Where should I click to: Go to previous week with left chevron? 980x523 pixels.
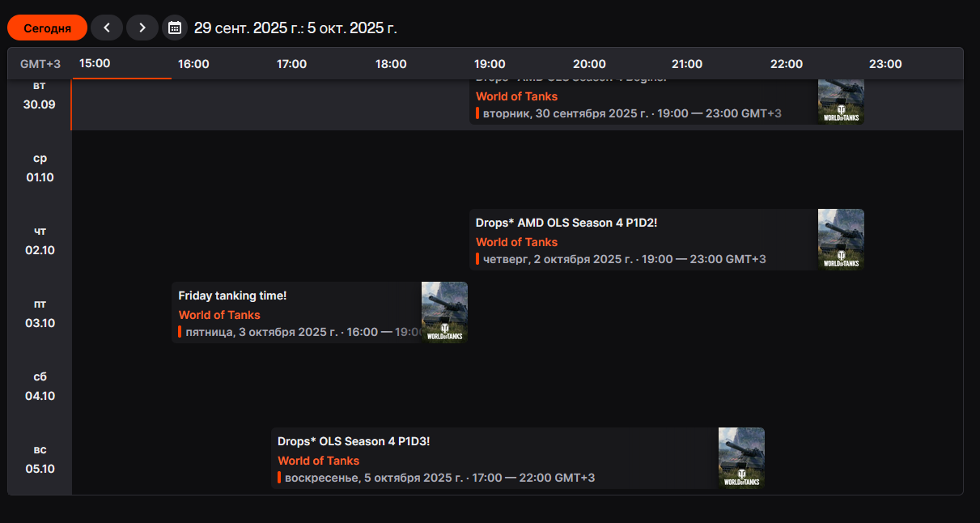point(107,28)
